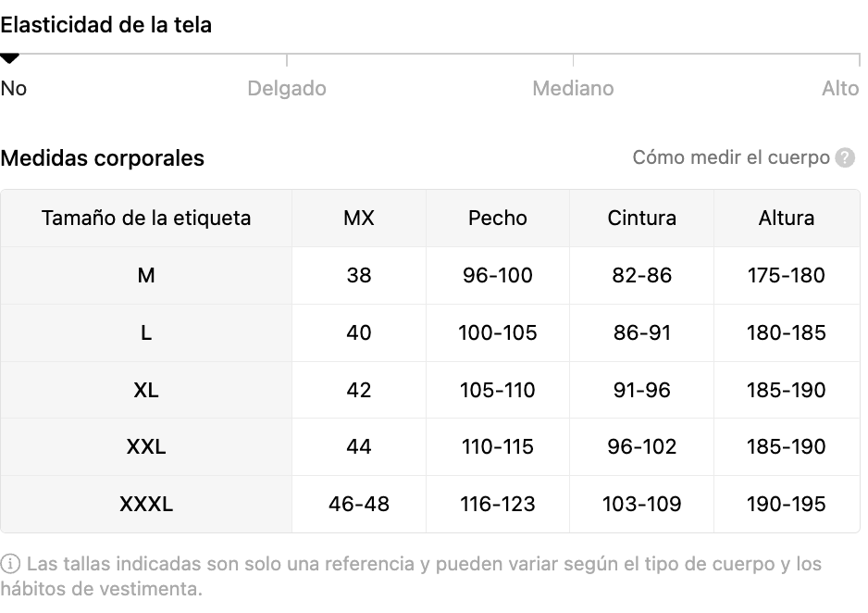The image size is (868, 613).
Task: Select the Delgado elasticity label
Action: coord(287,89)
